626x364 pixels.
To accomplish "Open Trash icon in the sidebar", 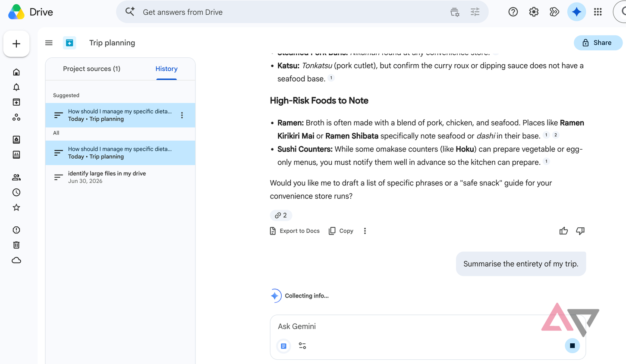I will tap(16, 245).
